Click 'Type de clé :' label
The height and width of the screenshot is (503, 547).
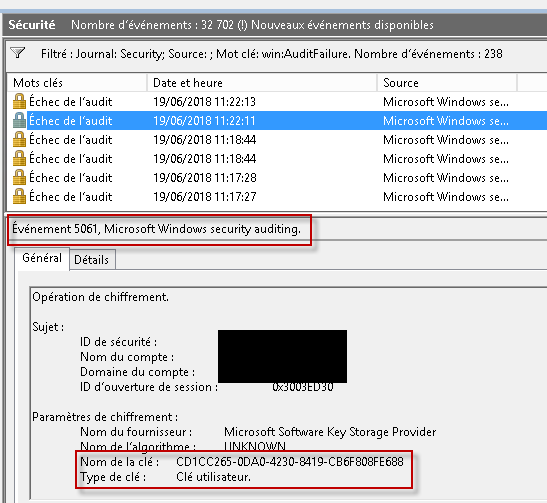click(x=113, y=477)
